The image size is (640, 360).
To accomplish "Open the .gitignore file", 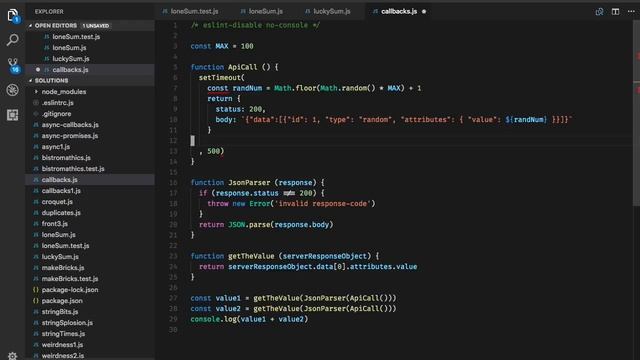I will click(56, 114).
